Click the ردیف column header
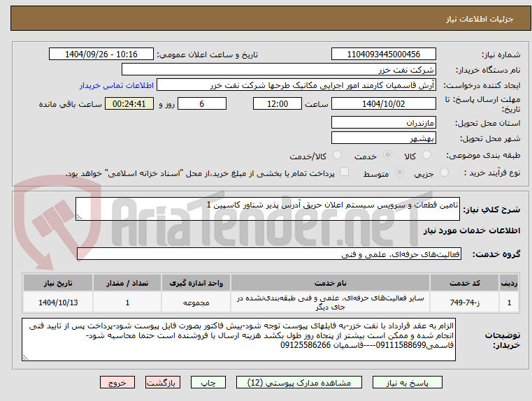The height and width of the screenshot is (401, 532). click(509, 283)
